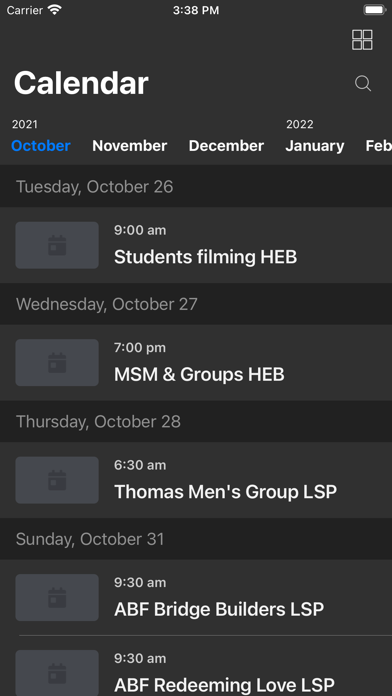Select the January 2022 tab
This screenshot has width=392, height=696.
coord(315,146)
